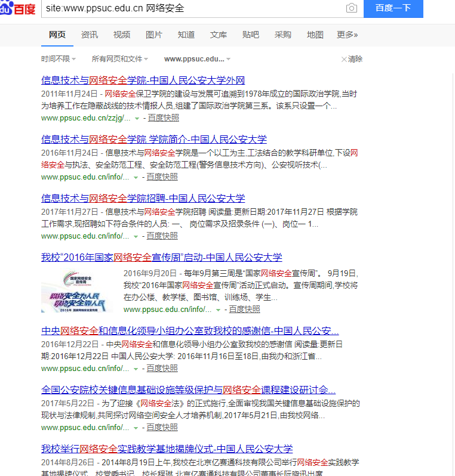Switch to the 视频 tab
This screenshot has height=476, width=455.
click(x=122, y=35)
